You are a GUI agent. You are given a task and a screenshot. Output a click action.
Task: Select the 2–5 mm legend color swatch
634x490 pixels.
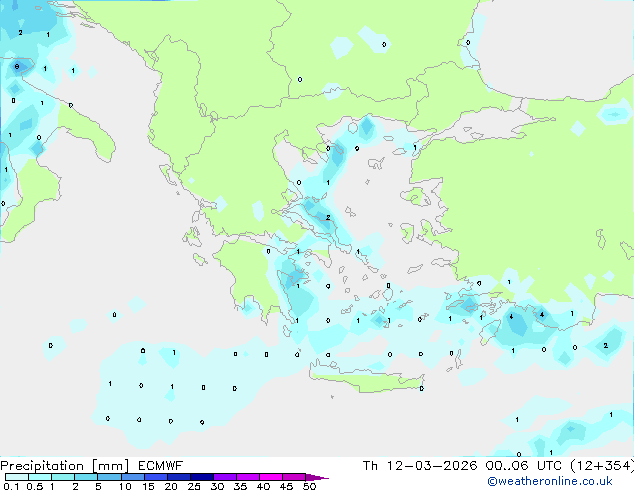86,477
